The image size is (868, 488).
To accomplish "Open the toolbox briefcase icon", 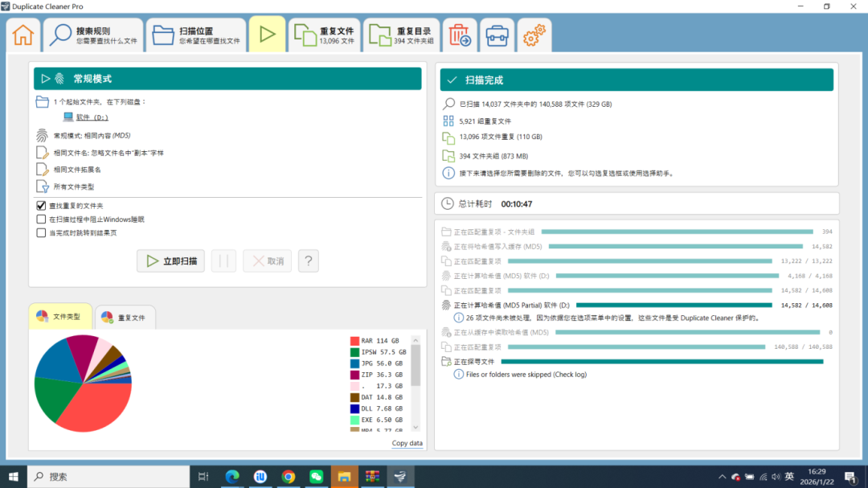I will coord(497,35).
